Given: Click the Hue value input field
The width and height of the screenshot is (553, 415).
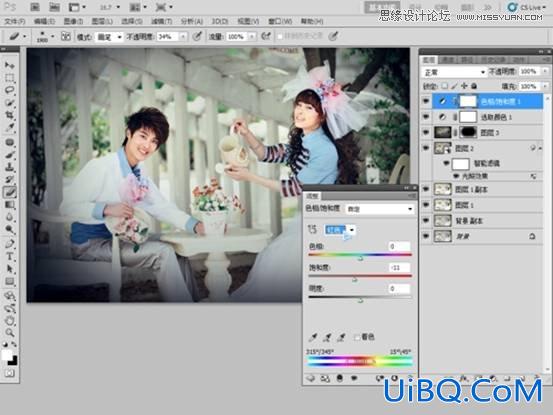Looking at the screenshot, I should (400, 246).
